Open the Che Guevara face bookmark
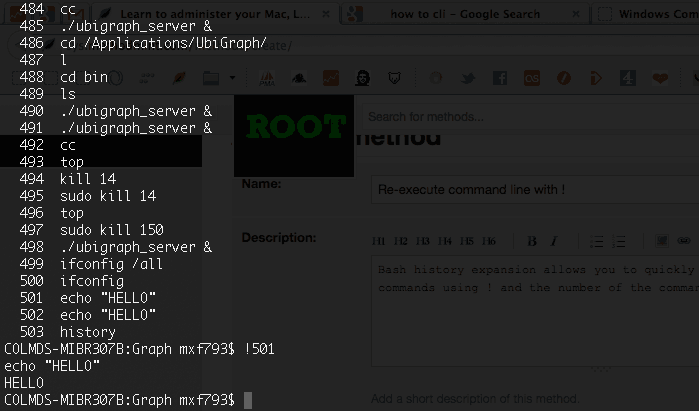Viewport: 699px width, 411px height. coord(362,78)
